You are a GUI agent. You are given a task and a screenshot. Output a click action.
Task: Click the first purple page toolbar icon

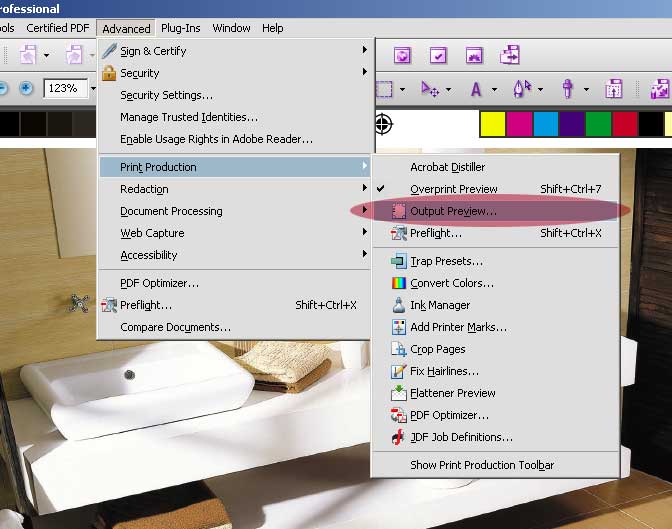[x=28, y=55]
